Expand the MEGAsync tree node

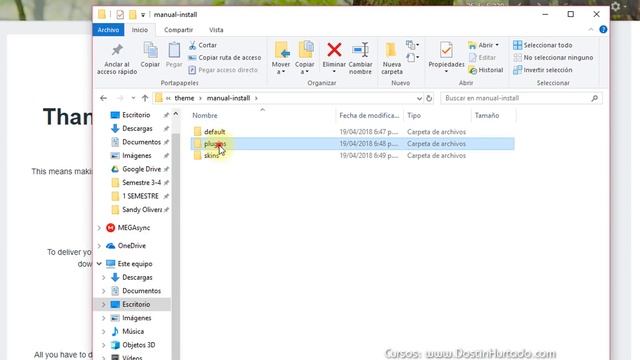[99, 228]
